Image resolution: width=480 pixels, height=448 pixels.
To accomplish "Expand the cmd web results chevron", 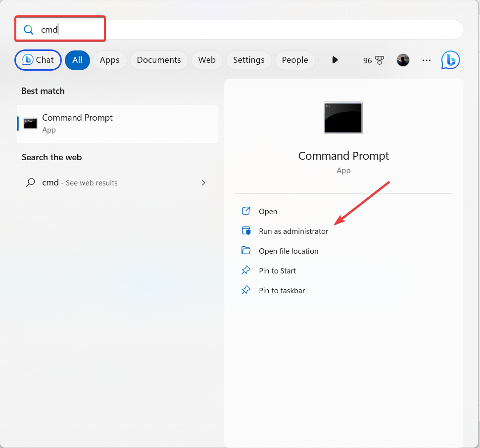I will [x=203, y=182].
